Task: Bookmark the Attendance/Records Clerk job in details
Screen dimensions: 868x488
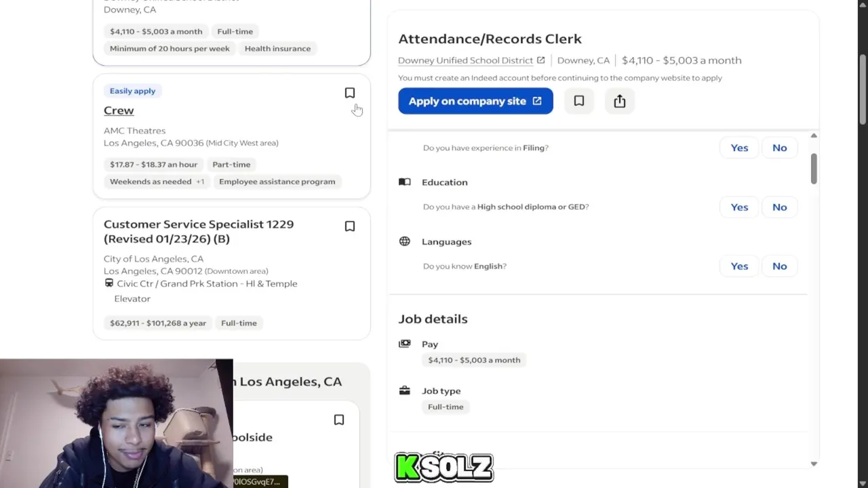Action: point(579,101)
